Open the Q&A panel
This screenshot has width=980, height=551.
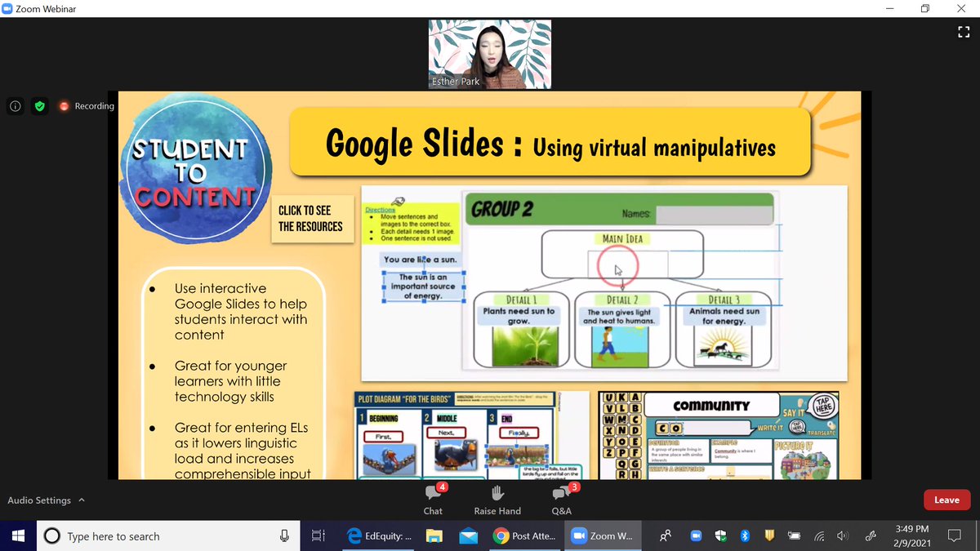(x=561, y=500)
